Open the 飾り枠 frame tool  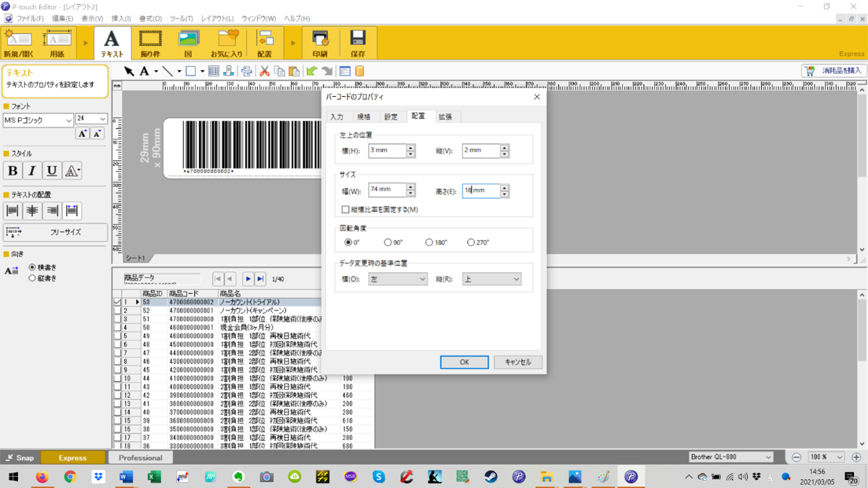[x=150, y=43]
